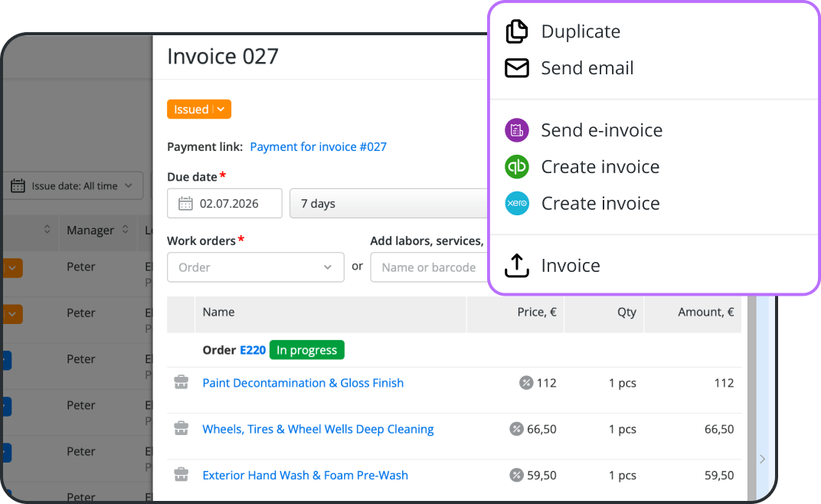
Task: Click the calendar icon in Issue date filter
Action: 18,185
